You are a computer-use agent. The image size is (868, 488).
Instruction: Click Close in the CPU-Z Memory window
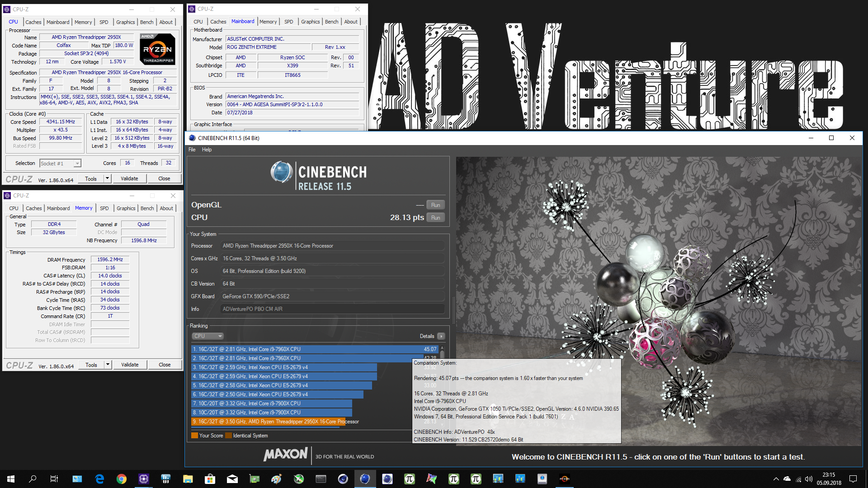[x=165, y=365]
